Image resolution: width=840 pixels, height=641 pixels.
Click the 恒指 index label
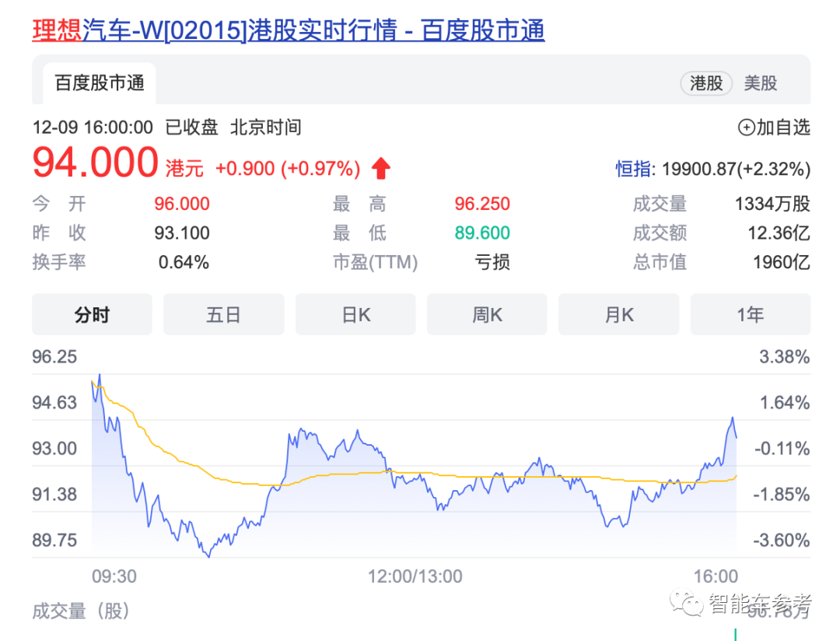(x=633, y=169)
